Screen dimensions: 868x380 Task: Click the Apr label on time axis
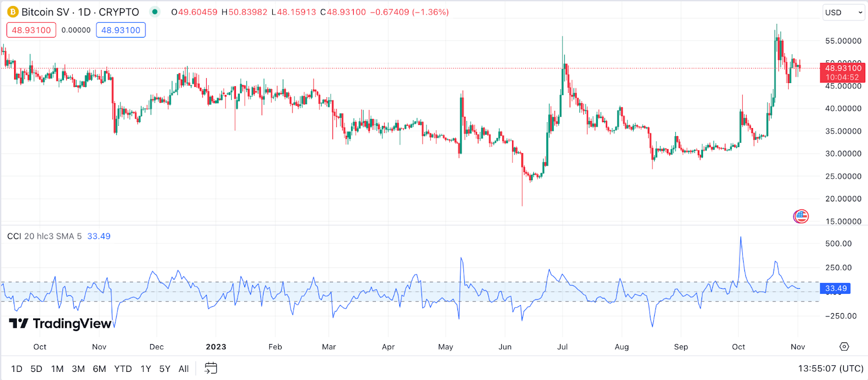click(388, 346)
